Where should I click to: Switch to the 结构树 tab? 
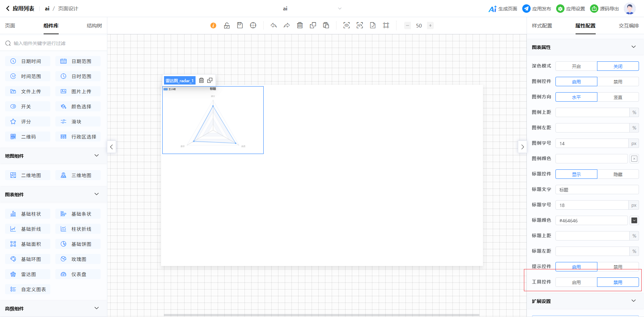[x=94, y=26]
